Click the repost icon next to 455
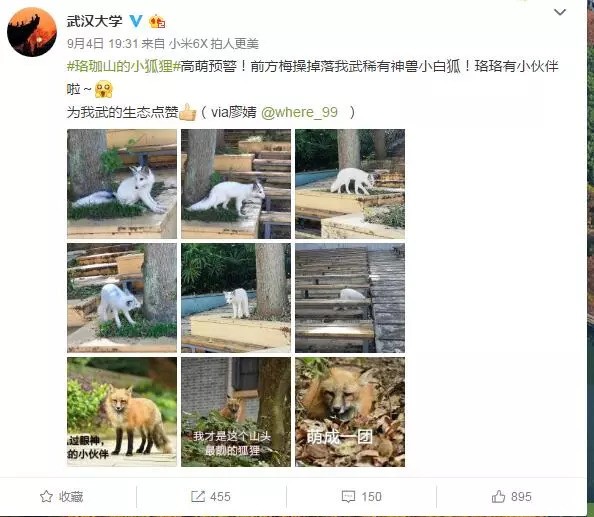This screenshot has height=517, width=594. click(198, 497)
